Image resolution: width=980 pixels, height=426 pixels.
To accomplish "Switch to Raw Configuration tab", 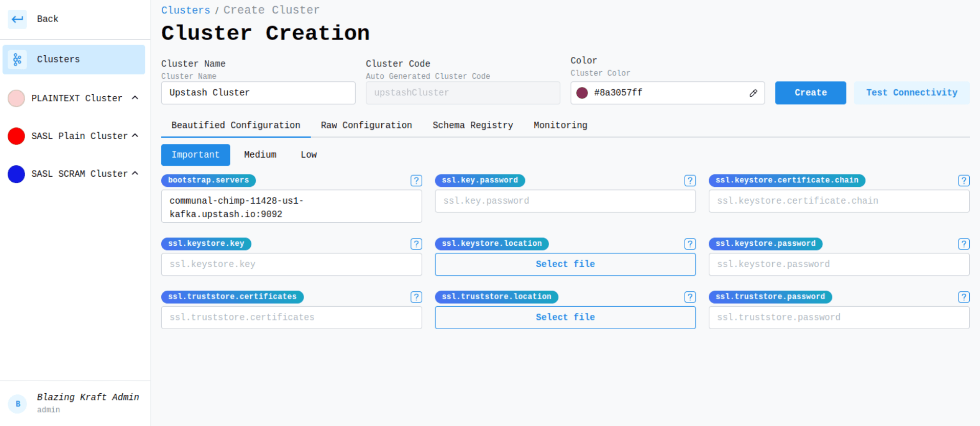I will (366, 125).
